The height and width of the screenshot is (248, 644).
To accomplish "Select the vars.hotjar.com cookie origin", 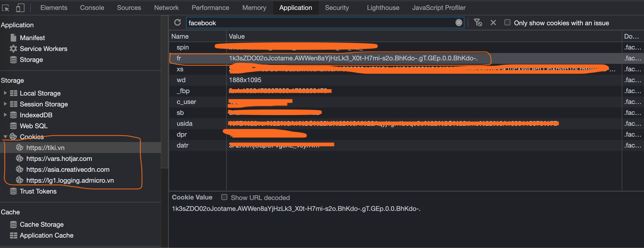I will point(59,158).
